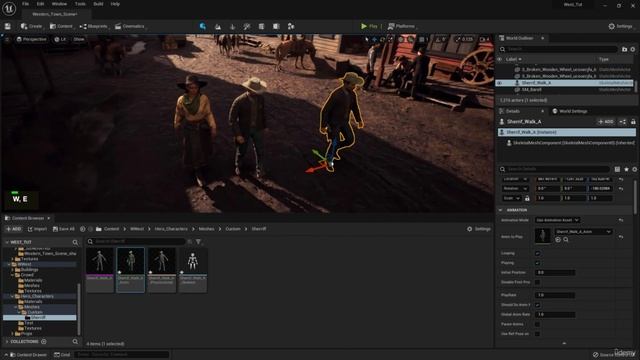Image resolution: width=640 pixels, height=360 pixels.
Task: Activate the Landscape mode icon
Action: pyautogui.click(x=218, y=27)
